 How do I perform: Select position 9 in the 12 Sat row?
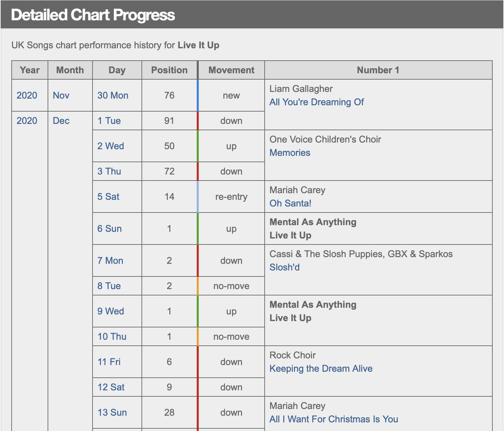click(169, 387)
